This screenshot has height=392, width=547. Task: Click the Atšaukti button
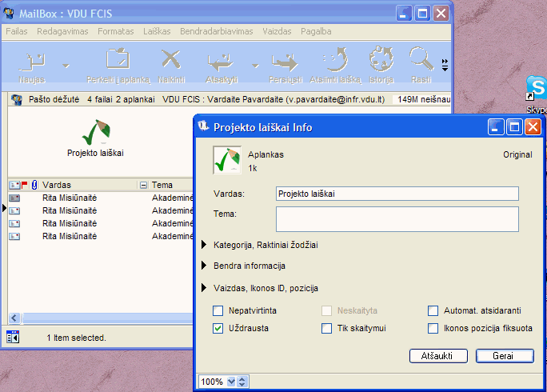[x=437, y=355]
